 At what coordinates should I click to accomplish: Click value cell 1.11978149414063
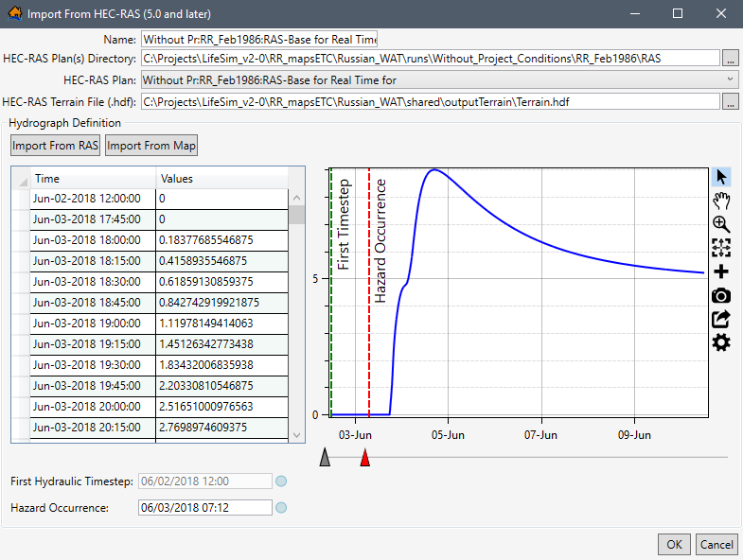tap(222, 324)
